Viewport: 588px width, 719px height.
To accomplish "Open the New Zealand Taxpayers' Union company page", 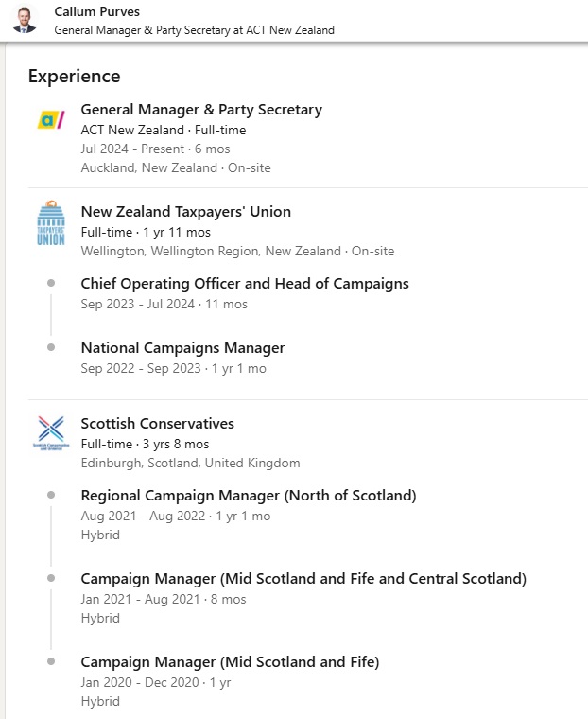I will tap(185, 212).
